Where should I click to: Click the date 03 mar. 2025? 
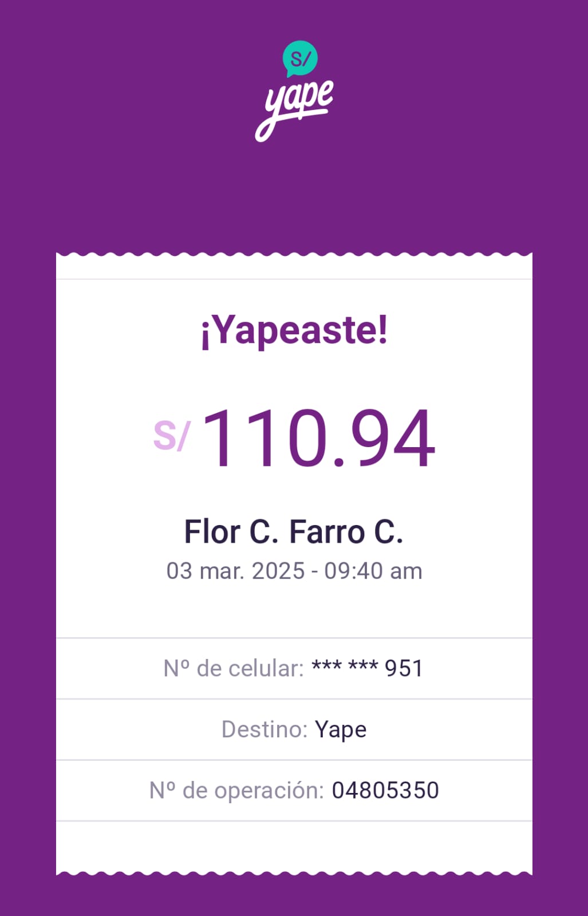tap(235, 571)
